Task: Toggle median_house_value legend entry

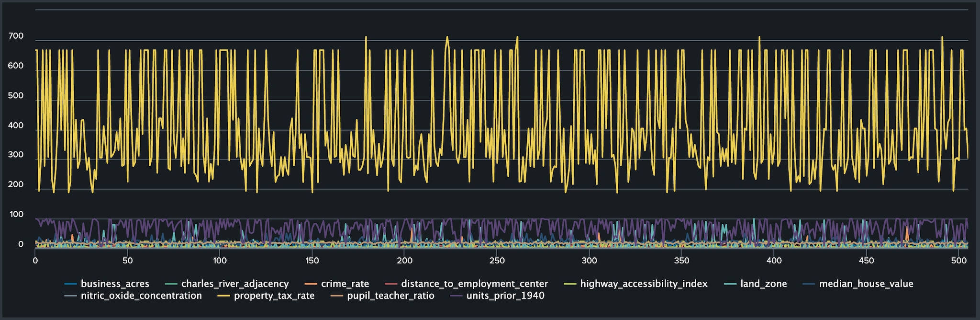Action: (866, 284)
